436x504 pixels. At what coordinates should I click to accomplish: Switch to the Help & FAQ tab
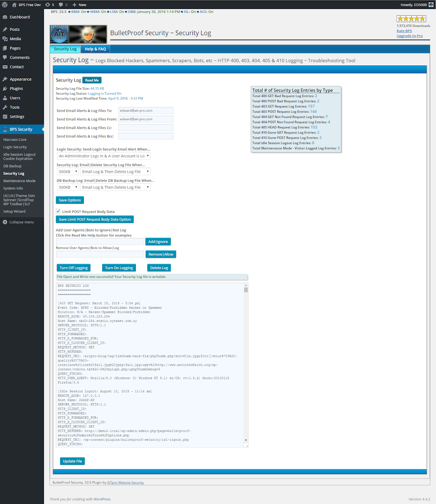coord(95,49)
